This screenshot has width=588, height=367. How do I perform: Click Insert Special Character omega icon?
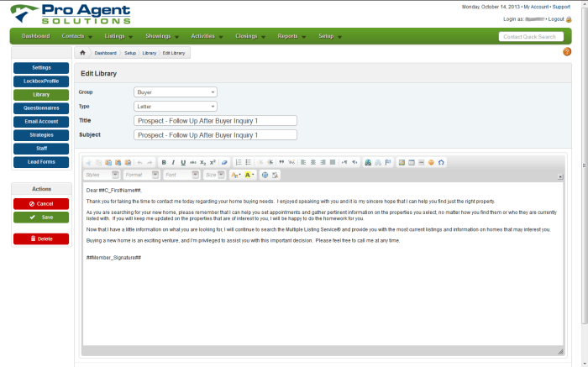(441, 162)
